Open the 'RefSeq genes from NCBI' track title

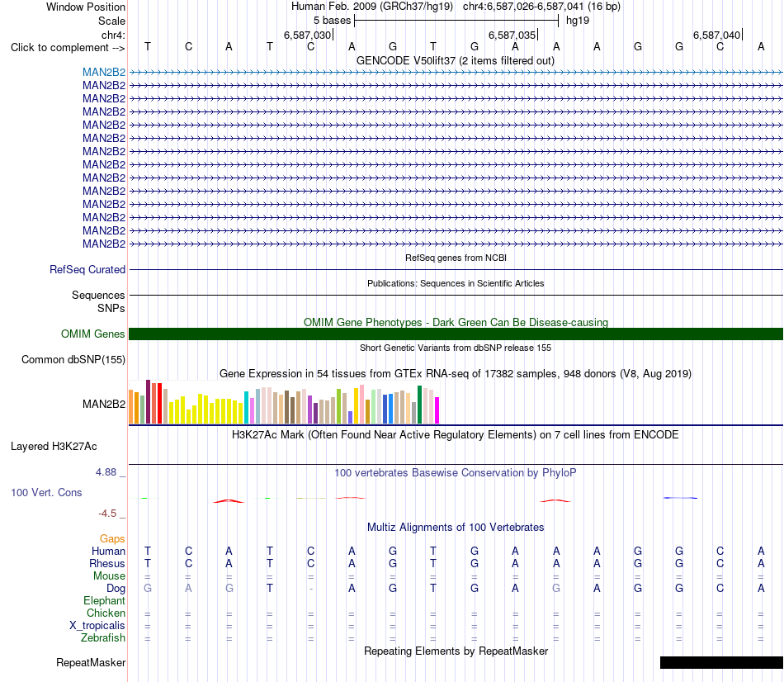click(x=456, y=258)
